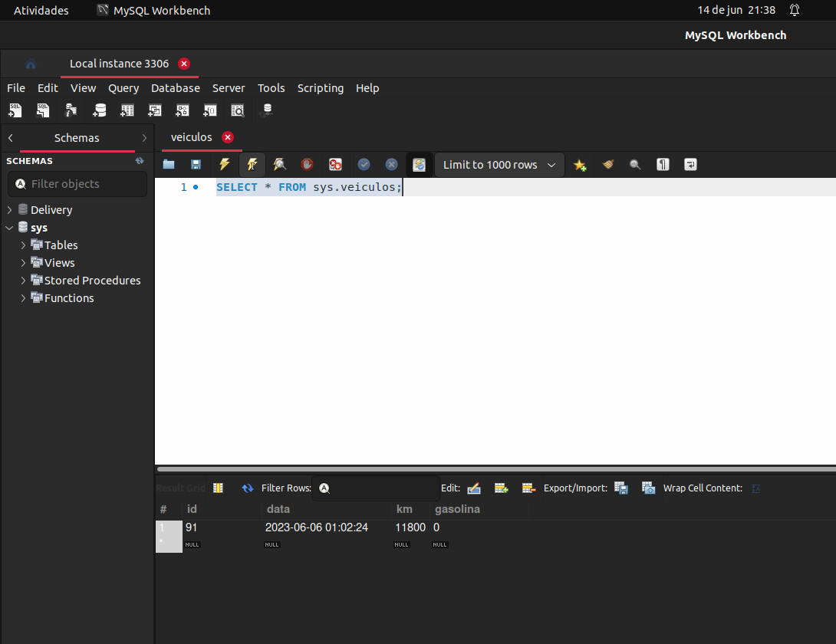Toggle word wrap icon in editor

point(690,164)
